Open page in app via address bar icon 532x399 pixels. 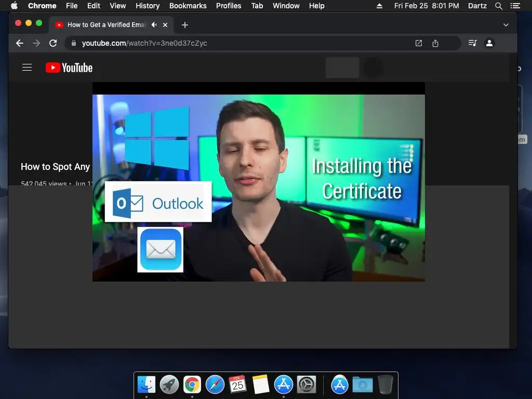tap(419, 43)
